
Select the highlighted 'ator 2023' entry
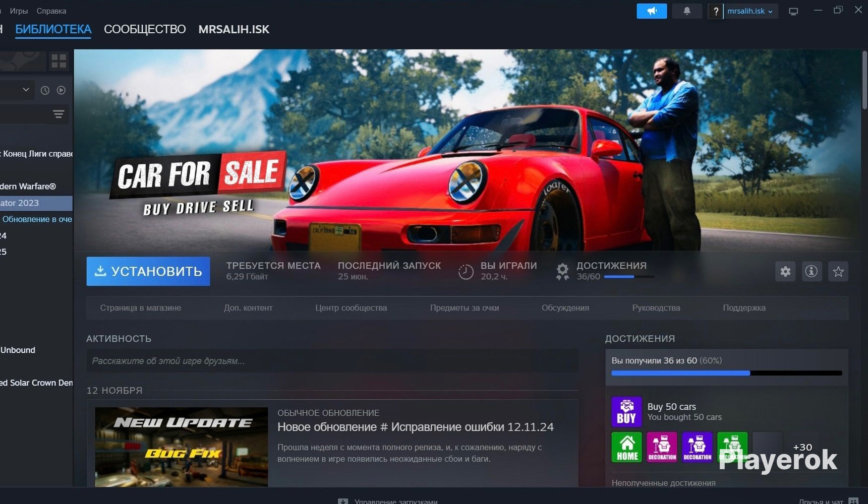point(36,203)
